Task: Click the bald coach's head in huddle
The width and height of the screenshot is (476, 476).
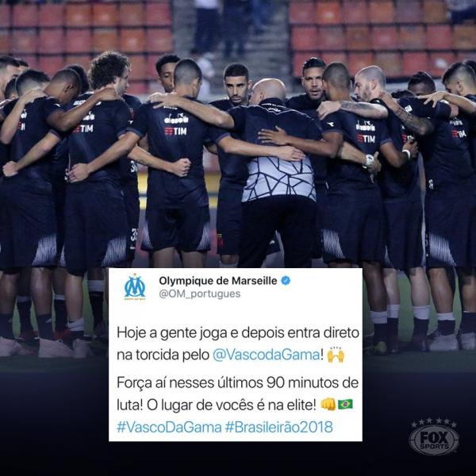Action: (268, 90)
